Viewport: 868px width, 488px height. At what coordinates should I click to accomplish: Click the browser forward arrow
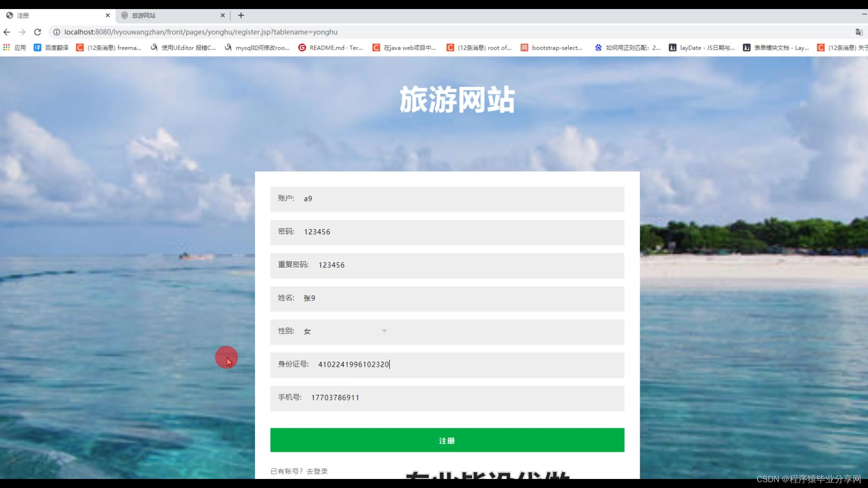point(22,32)
